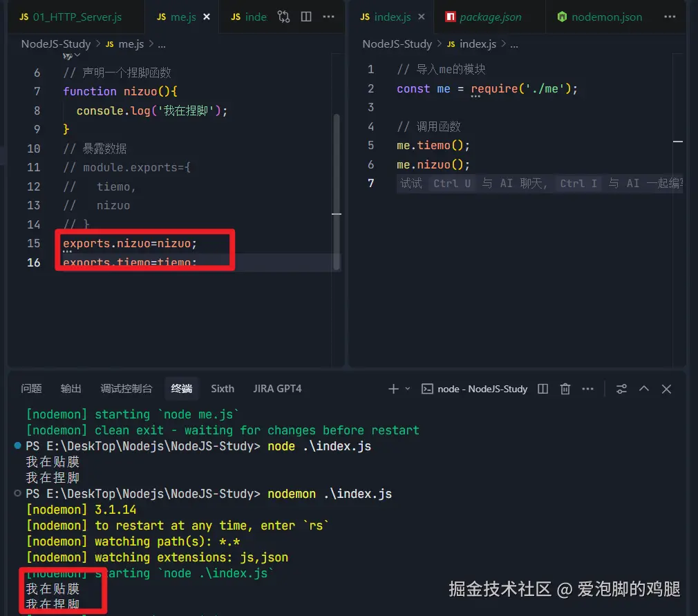The height and width of the screenshot is (616, 698).
Task: Click '[nodemon] watching extensions: js,json' line
Action: [157, 557]
